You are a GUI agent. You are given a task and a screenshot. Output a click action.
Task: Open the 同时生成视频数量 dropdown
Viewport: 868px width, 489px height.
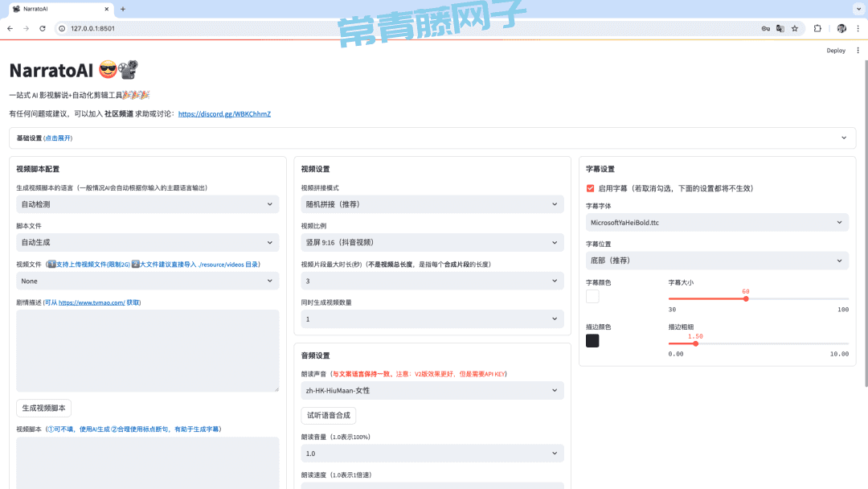click(x=432, y=319)
